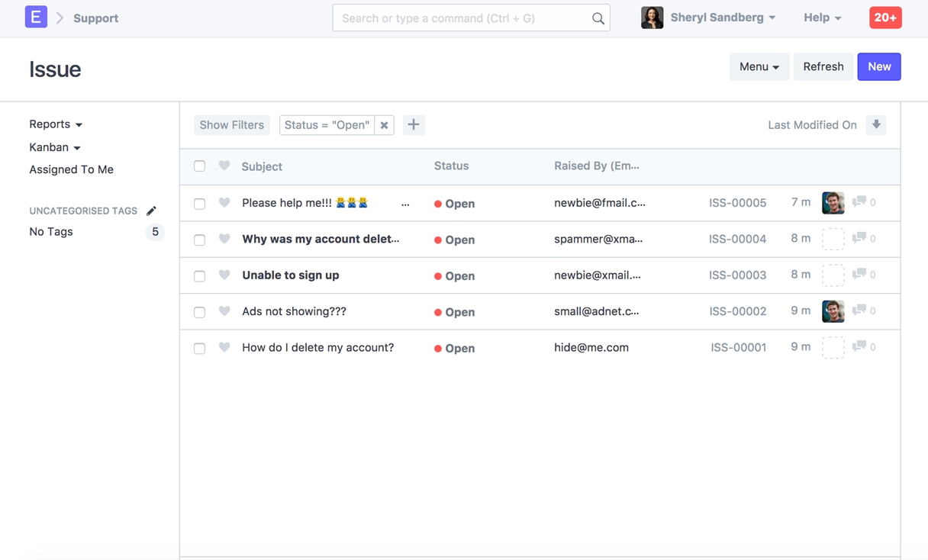Remove the Status = "Open" filter
Viewport: 928px width, 560px height.
click(385, 125)
